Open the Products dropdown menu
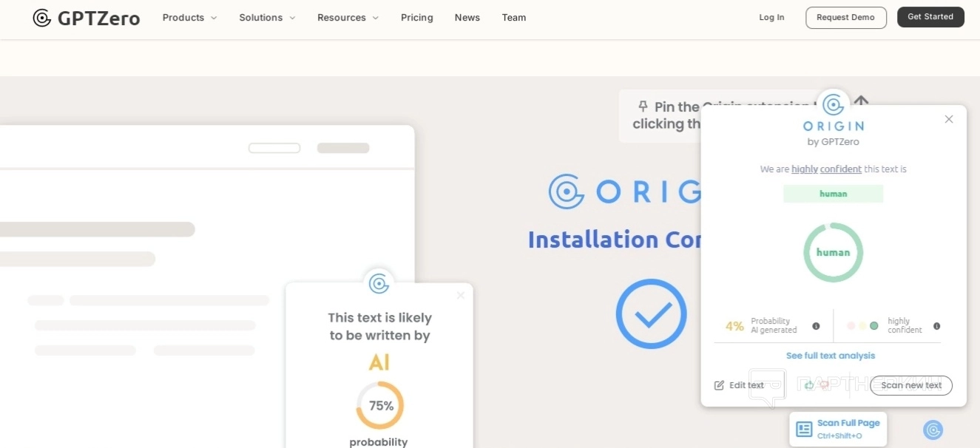 [189, 18]
